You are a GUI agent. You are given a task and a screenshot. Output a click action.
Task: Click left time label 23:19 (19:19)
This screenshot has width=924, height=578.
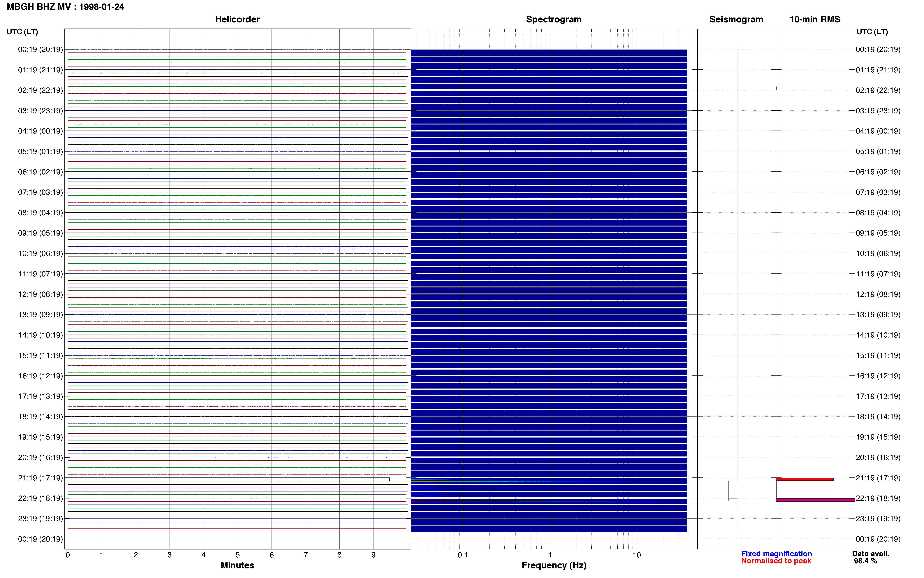click(41, 519)
